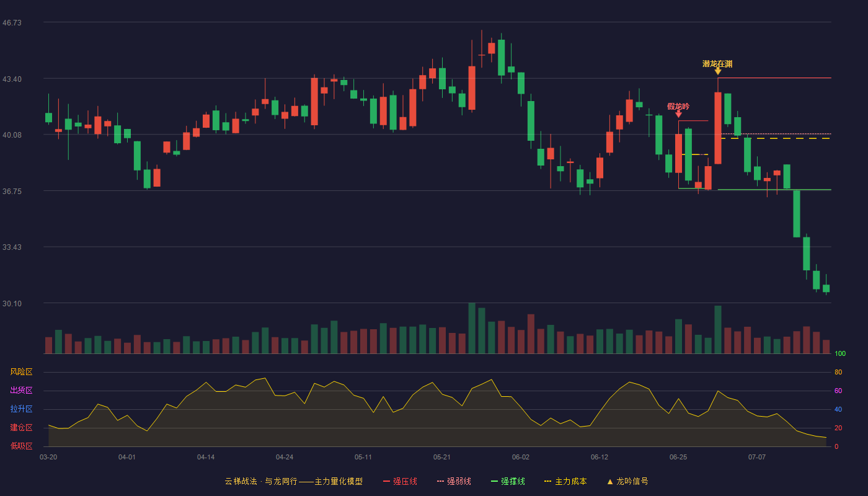This screenshot has height=496, width=868.
Task: Click the yellow arrow under 潜龙在渊
Action: [718, 71]
